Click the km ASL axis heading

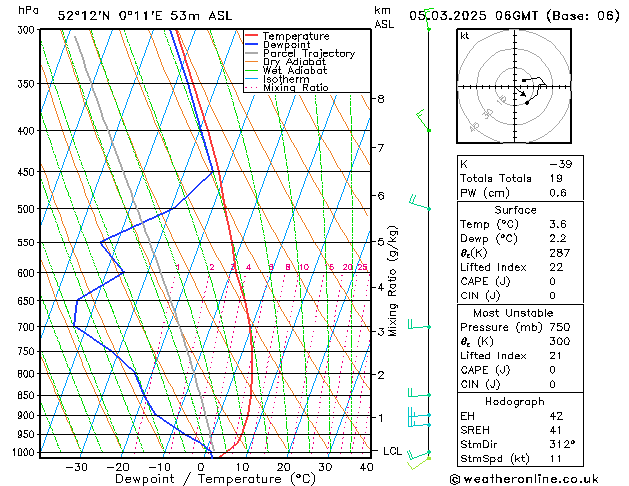384,17
